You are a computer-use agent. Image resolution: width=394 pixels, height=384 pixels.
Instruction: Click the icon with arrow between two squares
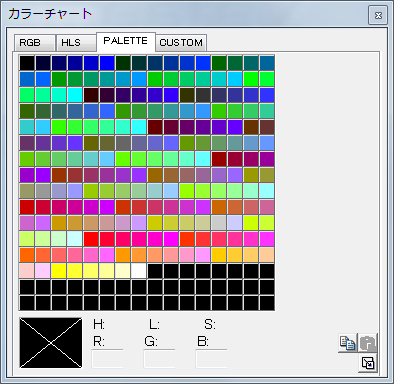pyautogui.click(x=368, y=363)
